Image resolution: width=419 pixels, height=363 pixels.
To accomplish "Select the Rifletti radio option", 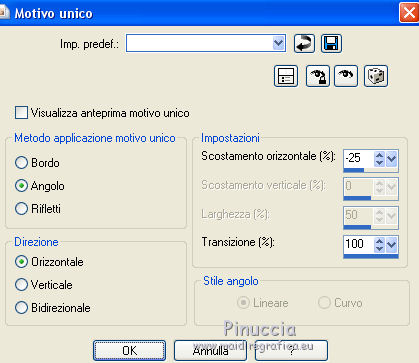I will point(21,209).
